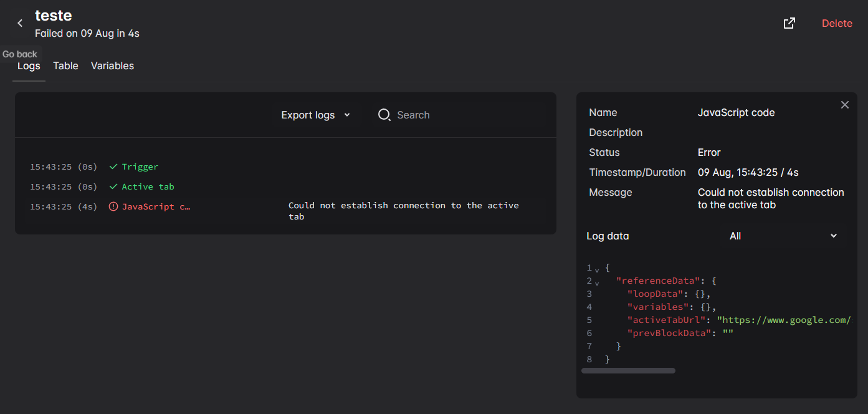Click the green checkmark beside Trigger
Image resolution: width=868 pixels, height=414 pixels.
pyautogui.click(x=113, y=166)
